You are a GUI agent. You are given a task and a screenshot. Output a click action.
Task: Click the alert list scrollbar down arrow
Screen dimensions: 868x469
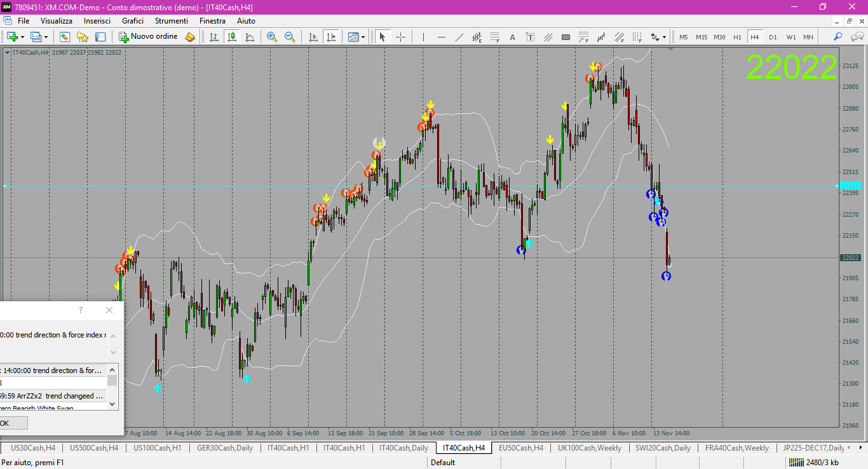(x=112, y=404)
